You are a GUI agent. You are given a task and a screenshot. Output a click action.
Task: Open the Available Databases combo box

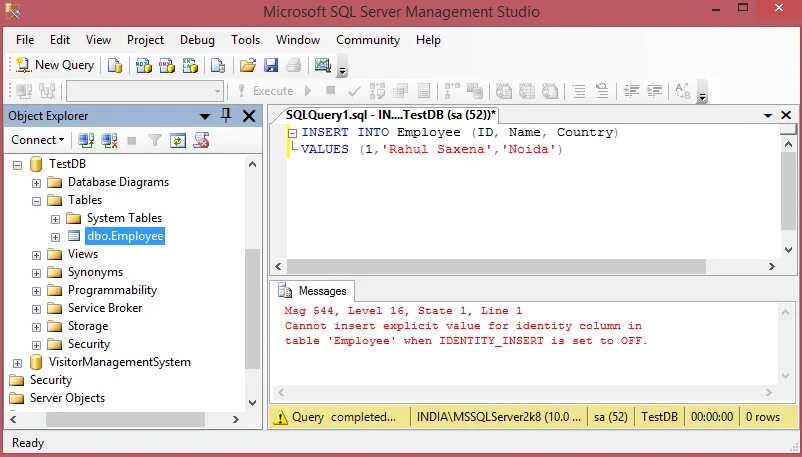coord(145,91)
